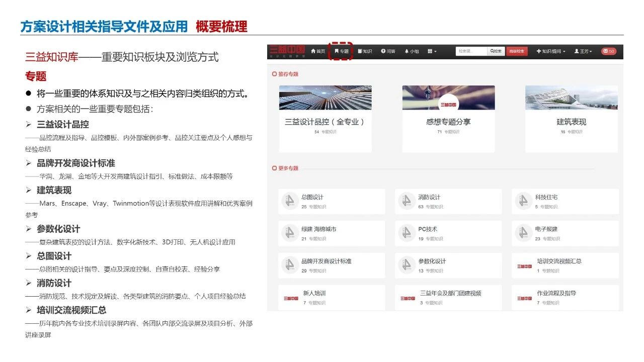The height and width of the screenshot is (362, 644).
Task: Click the 培训交流视频汇总 bullet heading on the slide
Action: click(71, 310)
